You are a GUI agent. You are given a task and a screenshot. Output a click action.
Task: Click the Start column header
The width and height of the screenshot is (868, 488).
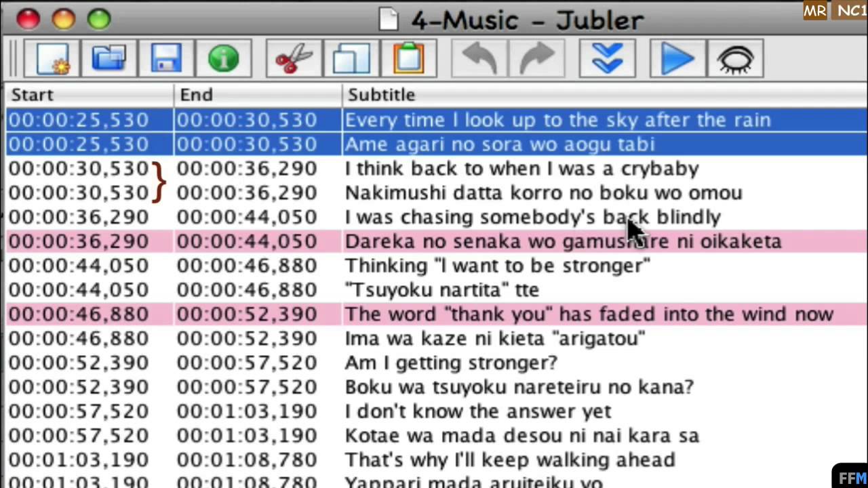[89, 95]
